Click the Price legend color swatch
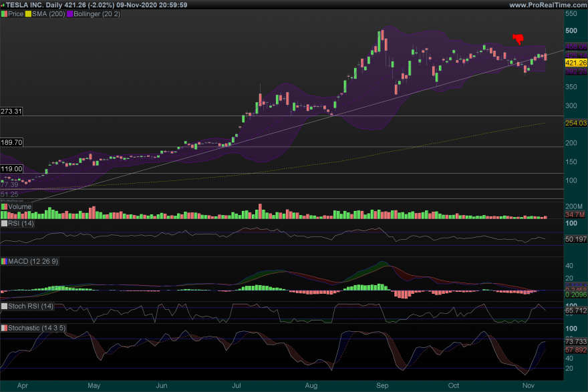Screen dimensions: 588x392 (x=4, y=14)
